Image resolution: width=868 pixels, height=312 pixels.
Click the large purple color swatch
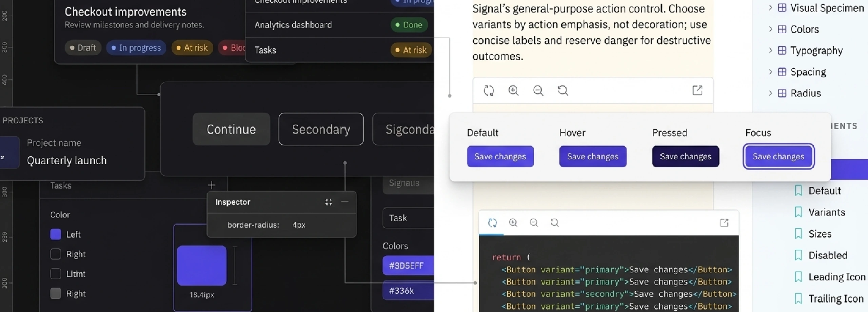(201, 266)
